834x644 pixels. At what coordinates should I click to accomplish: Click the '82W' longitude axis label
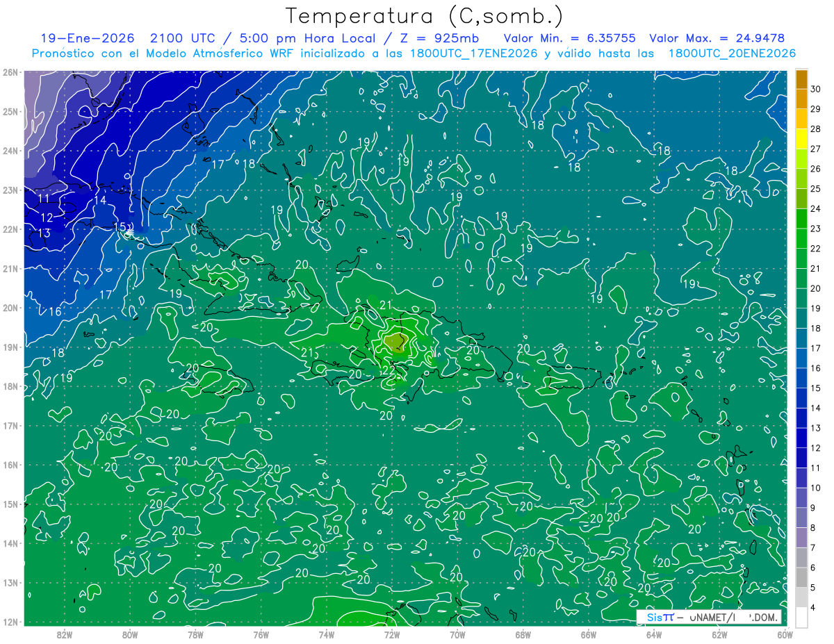pyautogui.click(x=64, y=634)
